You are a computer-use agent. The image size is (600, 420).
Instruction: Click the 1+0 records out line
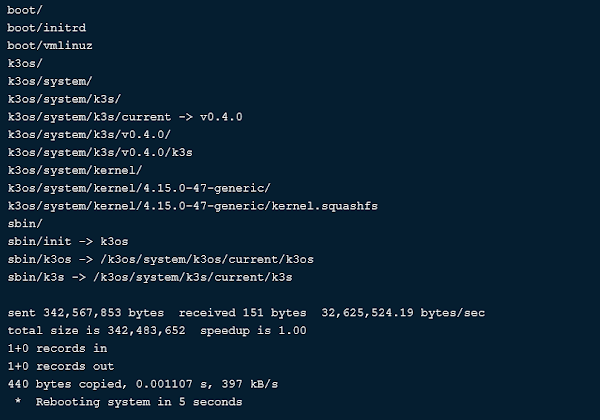point(60,366)
